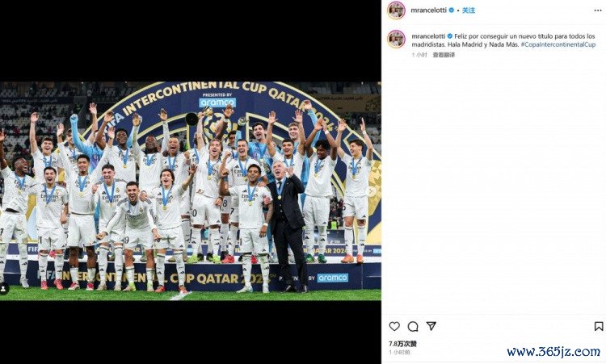Image resolution: width=606 pixels, height=364 pixels.
Task: Open the three-dot more options menu
Action: click(598, 10)
